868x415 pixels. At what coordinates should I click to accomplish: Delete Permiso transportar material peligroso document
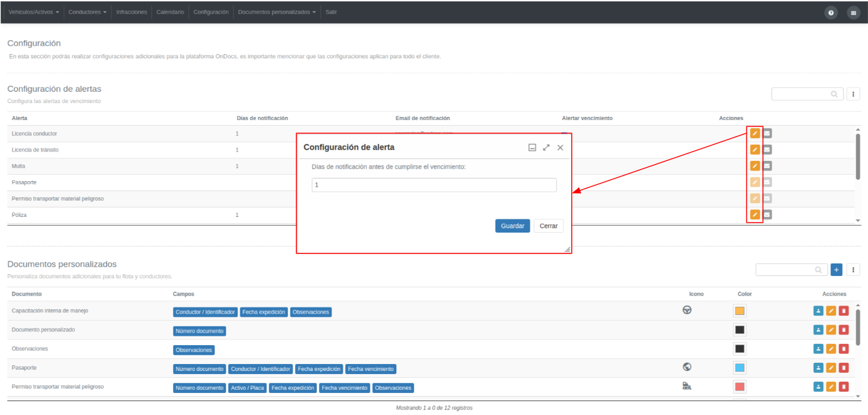(x=843, y=387)
